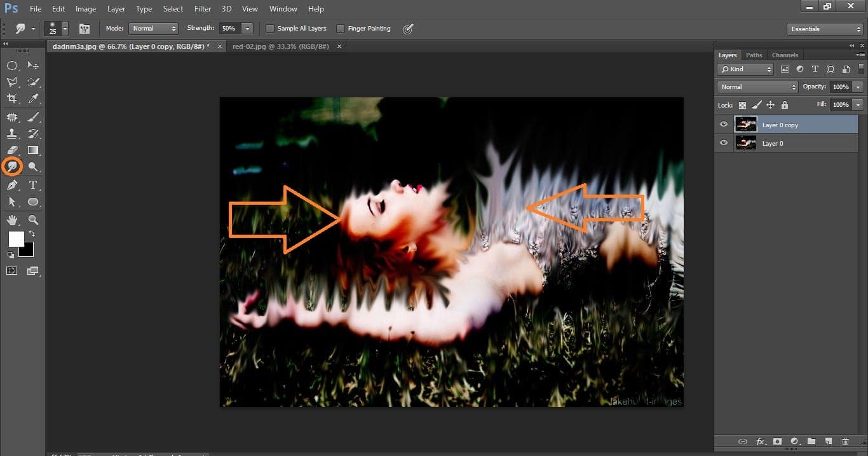The image size is (868, 456).
Task: Select the Clone Stamp tool
Action: pyautogui.click(x=12, y=134)
